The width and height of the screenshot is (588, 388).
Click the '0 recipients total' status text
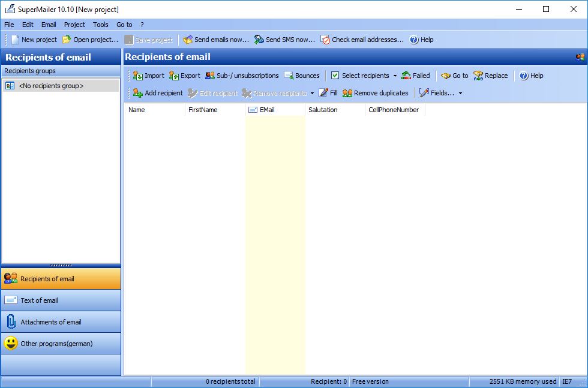coord(230,381)
